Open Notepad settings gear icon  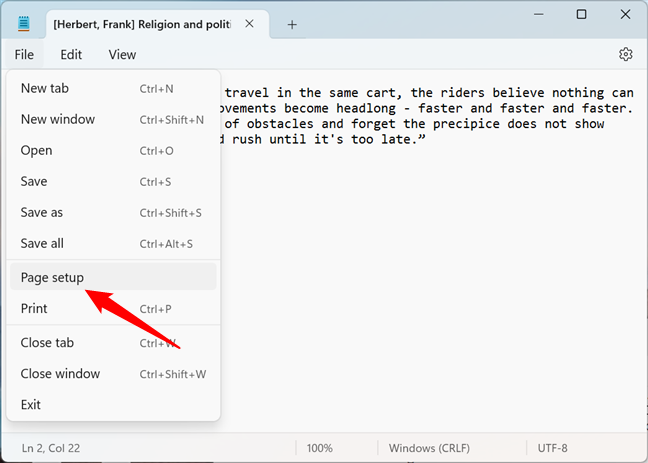click(626, 54)
